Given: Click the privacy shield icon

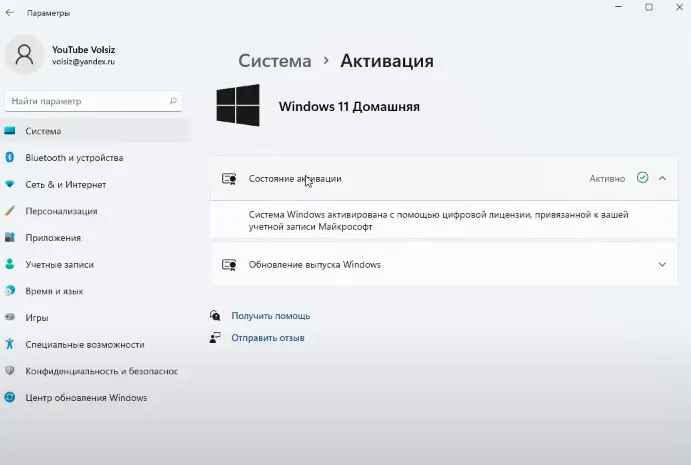Looking at the screenshot, I should click(10, 371).
